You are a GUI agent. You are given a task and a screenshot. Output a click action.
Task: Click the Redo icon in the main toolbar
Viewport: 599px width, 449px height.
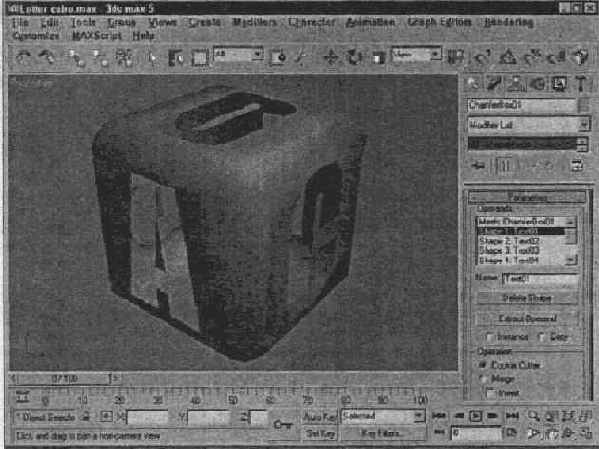(x=47, y=57)
